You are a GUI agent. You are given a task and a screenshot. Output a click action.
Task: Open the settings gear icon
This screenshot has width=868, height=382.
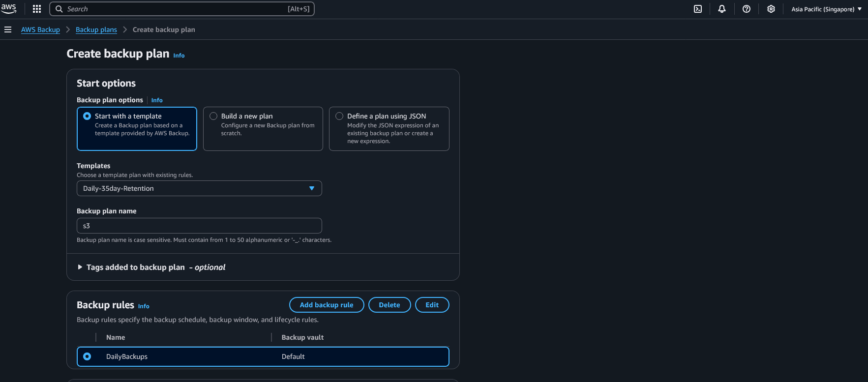tap(771, 9)
